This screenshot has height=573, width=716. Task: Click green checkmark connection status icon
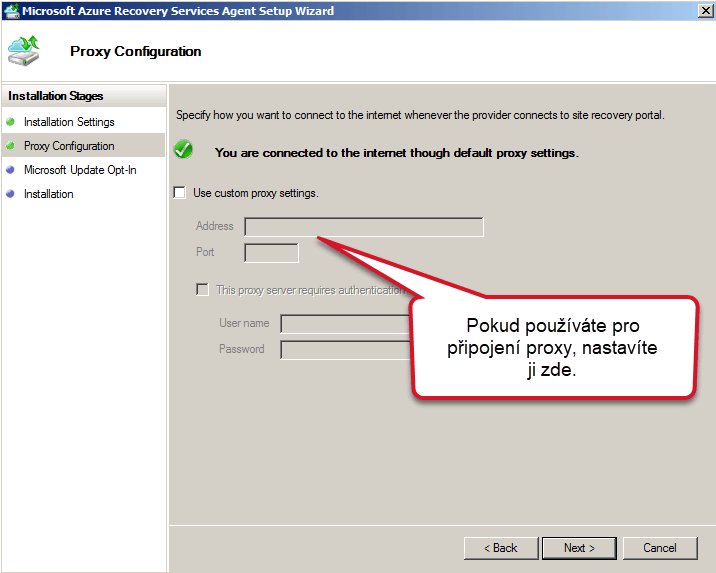pos(184,149)
